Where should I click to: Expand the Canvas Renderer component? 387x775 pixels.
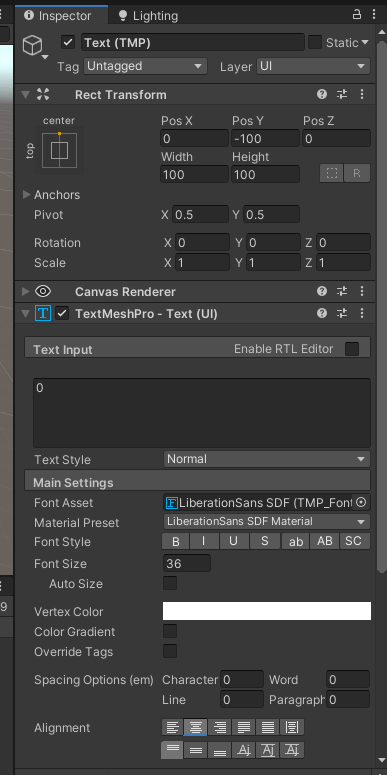(26, 292)
